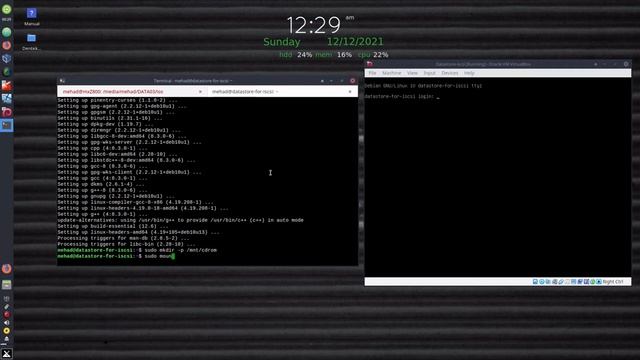Open the green-gray app icon below Firefox
This screenshot has width=640, height=360.
point(7,285)
